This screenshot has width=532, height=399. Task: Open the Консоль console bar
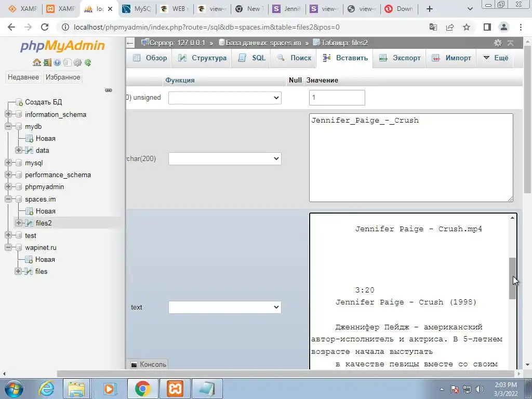tap(148, 364)
